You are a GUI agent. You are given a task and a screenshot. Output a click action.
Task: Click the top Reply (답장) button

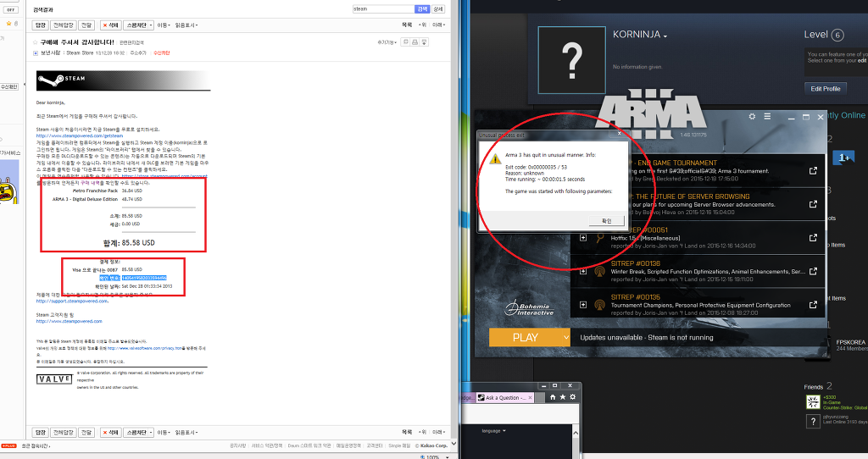click(41, 25)
